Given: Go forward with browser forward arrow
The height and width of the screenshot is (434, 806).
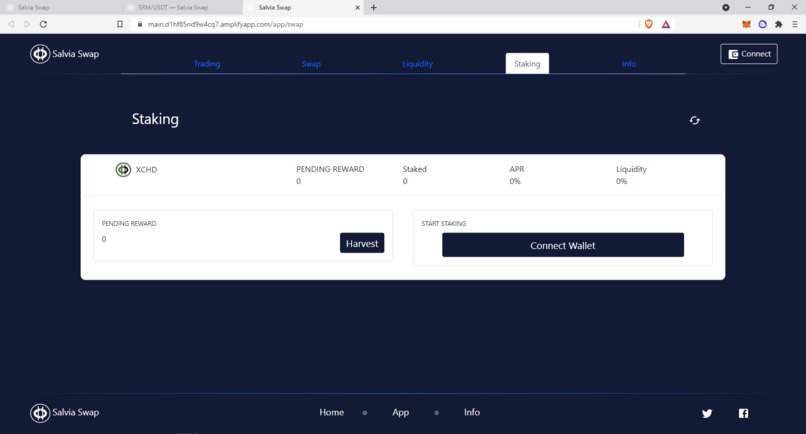Looking at the screenshot, I should click(27, 24).
